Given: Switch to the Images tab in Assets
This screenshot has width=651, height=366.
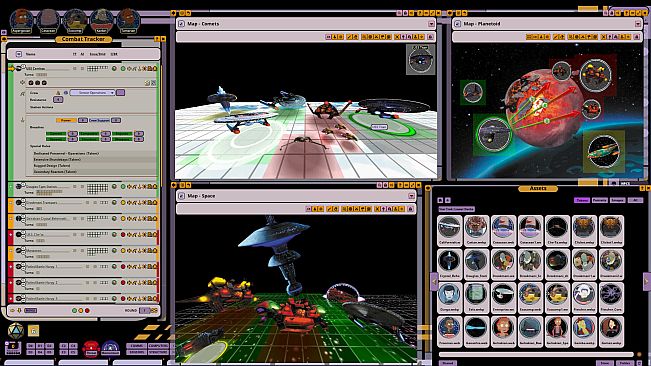Looking at the screenshot, I should click(x=617, y=200).
